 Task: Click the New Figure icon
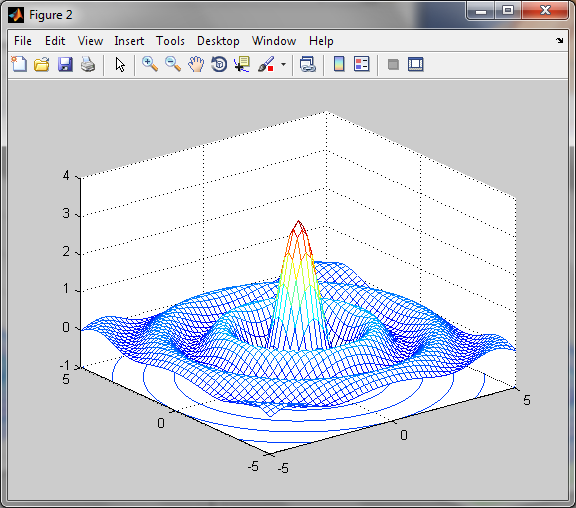click(19, 64)
